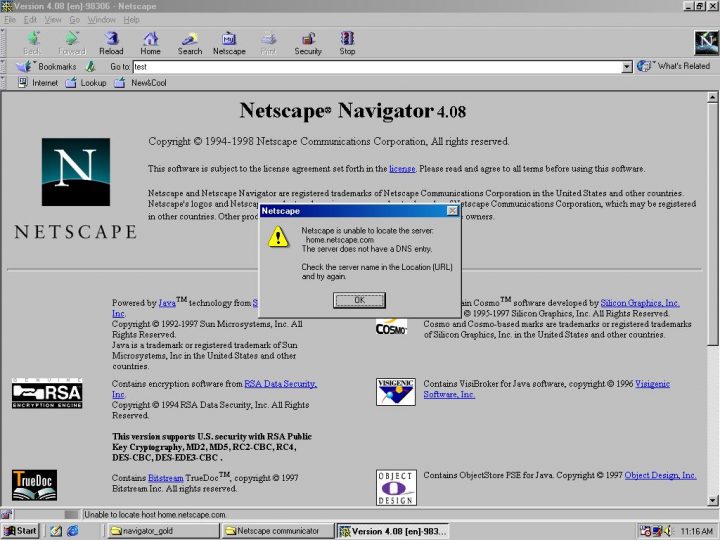Launch Internet Explorer from the quick launch bar
Viewport: 720px width, 540px height.
tap(73, 531)
